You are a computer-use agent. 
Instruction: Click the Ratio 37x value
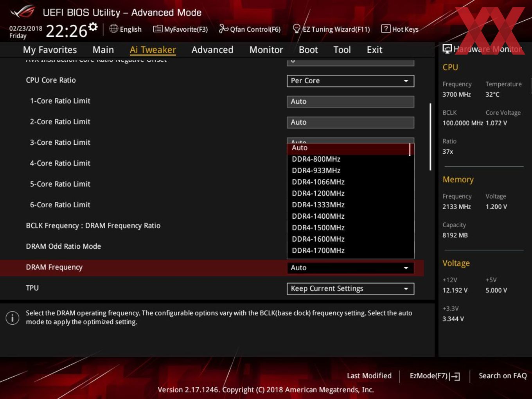[x=448, y=151]
